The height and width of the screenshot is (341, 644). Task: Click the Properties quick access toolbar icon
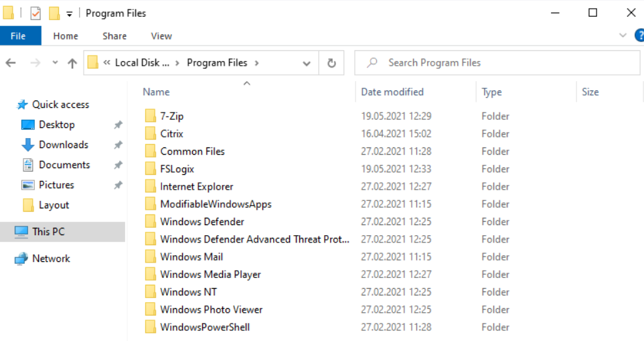click(35, 13)
